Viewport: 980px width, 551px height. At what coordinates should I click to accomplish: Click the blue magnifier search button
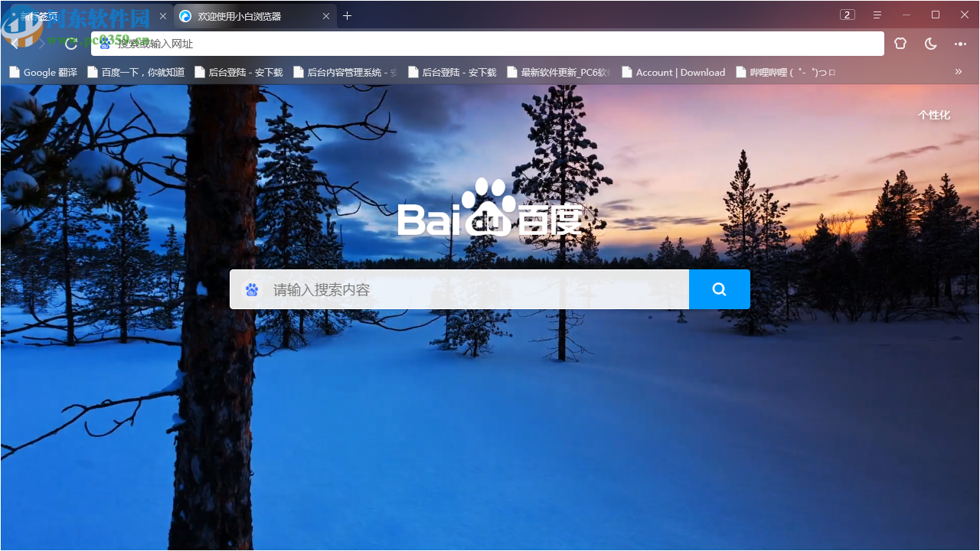pos(720,289)
